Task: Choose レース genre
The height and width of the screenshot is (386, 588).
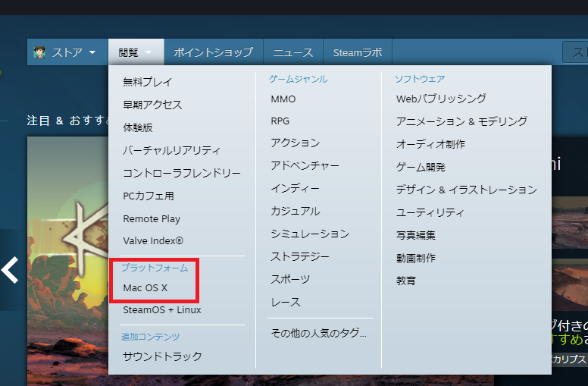Action: (x=286, y=303)
